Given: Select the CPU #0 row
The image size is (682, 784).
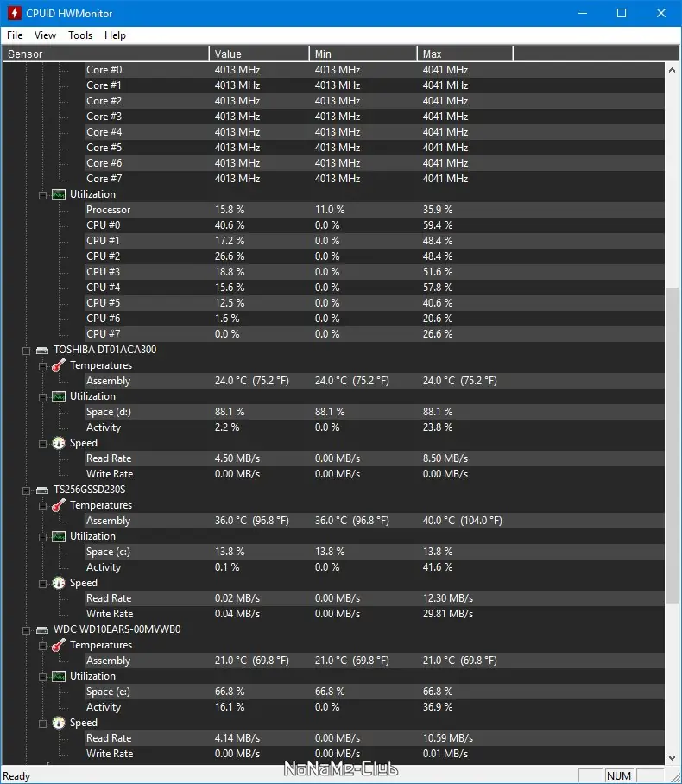Looking at the screenshot, I should 374,225.
